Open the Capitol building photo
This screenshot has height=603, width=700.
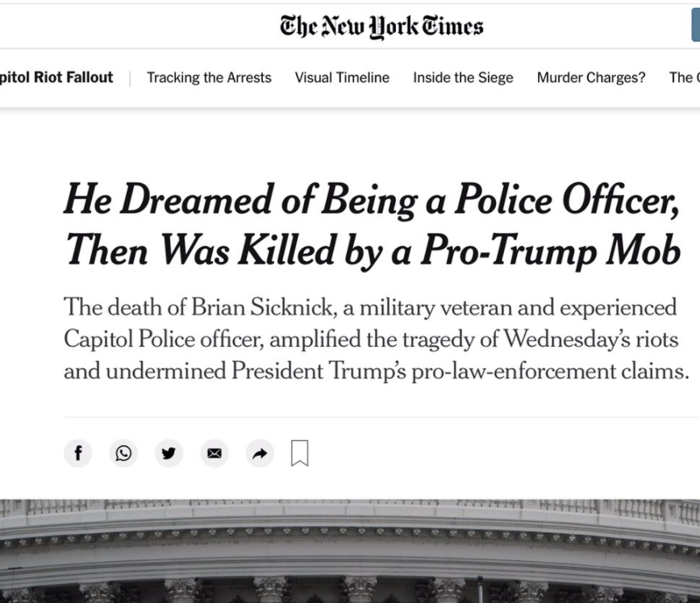point(350,551)
